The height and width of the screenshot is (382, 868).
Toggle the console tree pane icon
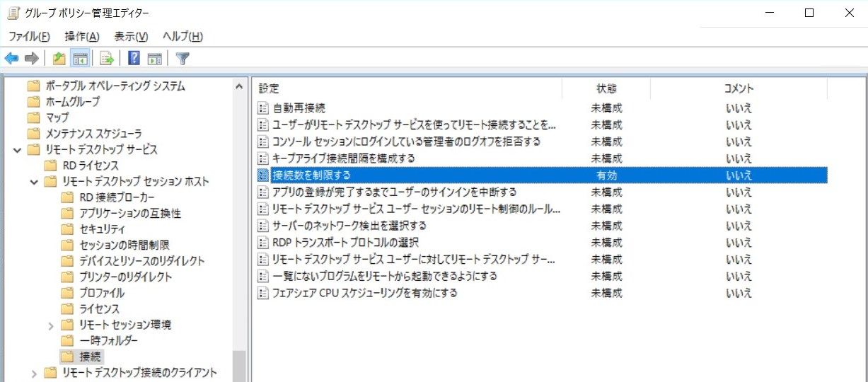tap(80, 59)
